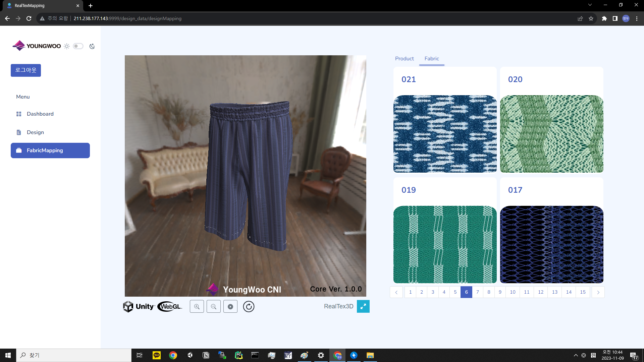Select fabric 021 blue pattern swatch
This screenshot has height=362, width=644.
point(445,134)
